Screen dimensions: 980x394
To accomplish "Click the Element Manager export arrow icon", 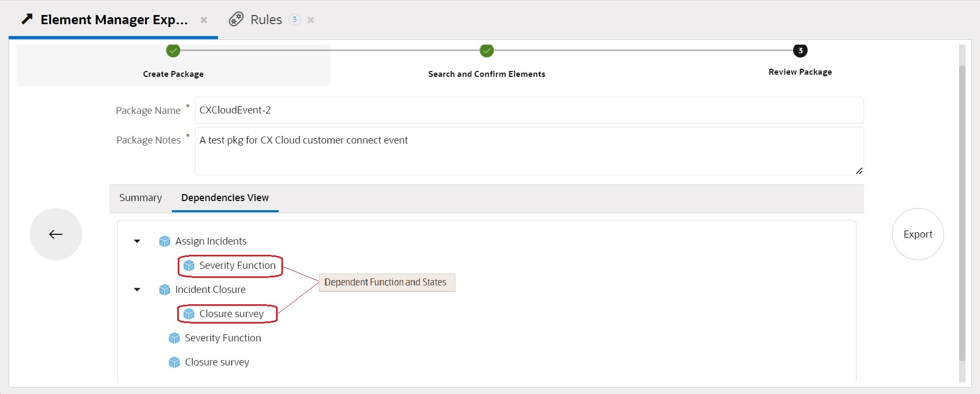I will (x=27, y=19).
